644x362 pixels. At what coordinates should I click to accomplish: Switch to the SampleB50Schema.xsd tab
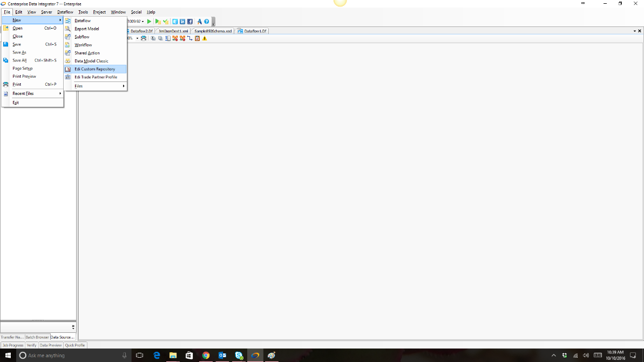[x=213, y=31]
